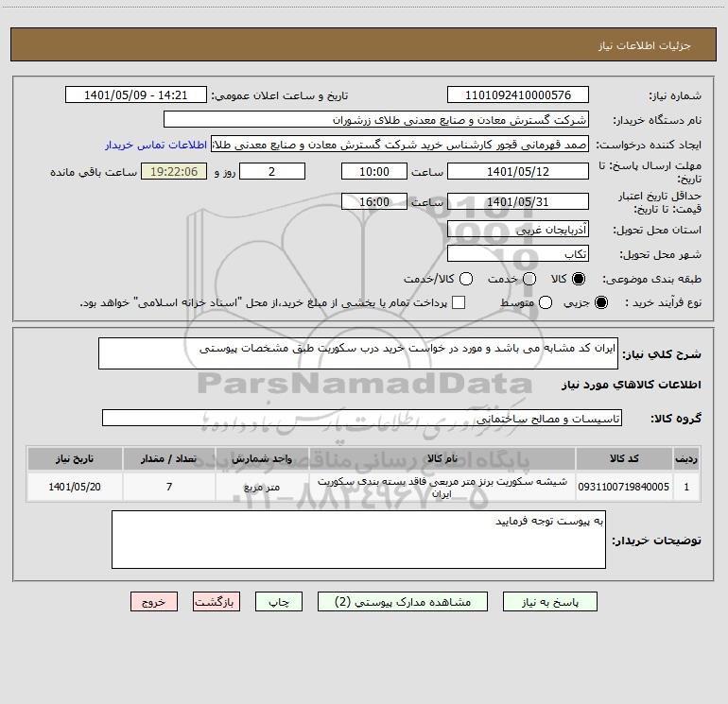Click the need number field 1101092410000576

tap(518, 94)
